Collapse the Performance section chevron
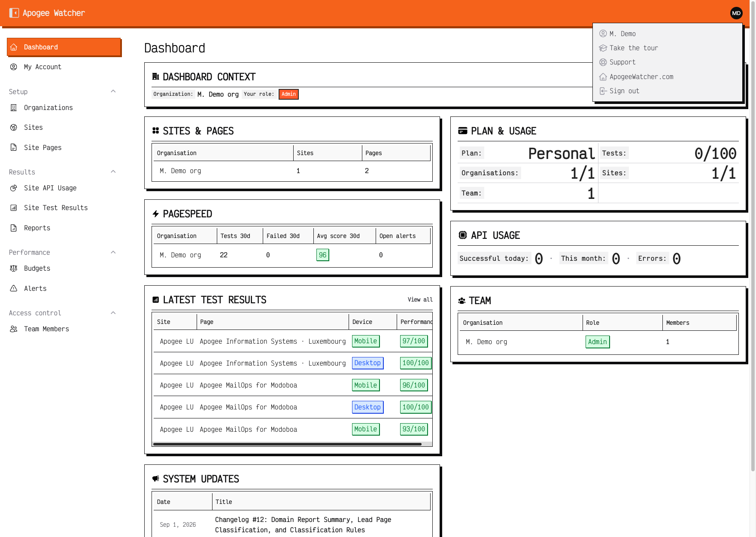 point(113,252)
